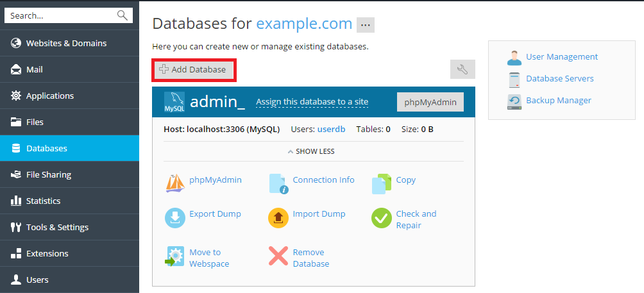Screen dimensions: 644x293
Task: Click the red X Remove Database icon
Action: click(278, 256)
